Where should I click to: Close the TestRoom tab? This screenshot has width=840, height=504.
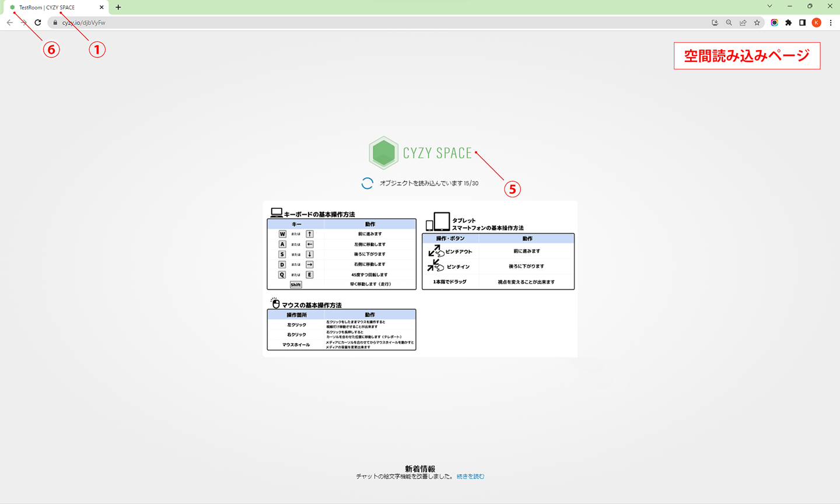click(101, 8)
